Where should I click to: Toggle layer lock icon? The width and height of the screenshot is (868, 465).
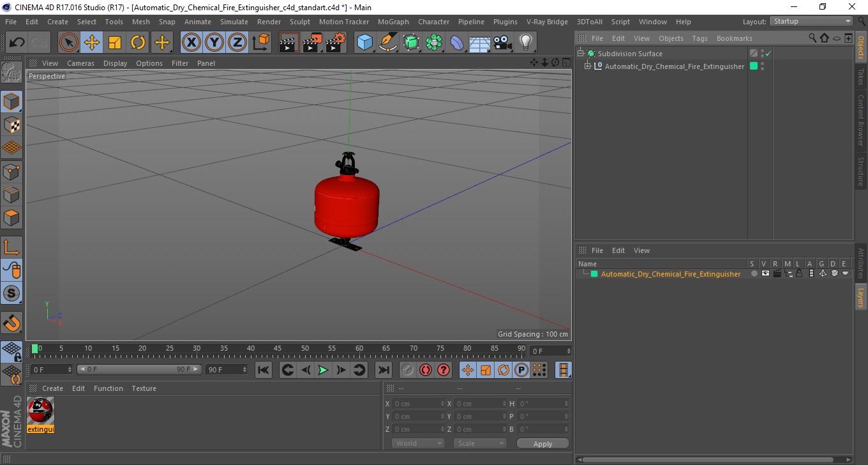pos(798,274)
